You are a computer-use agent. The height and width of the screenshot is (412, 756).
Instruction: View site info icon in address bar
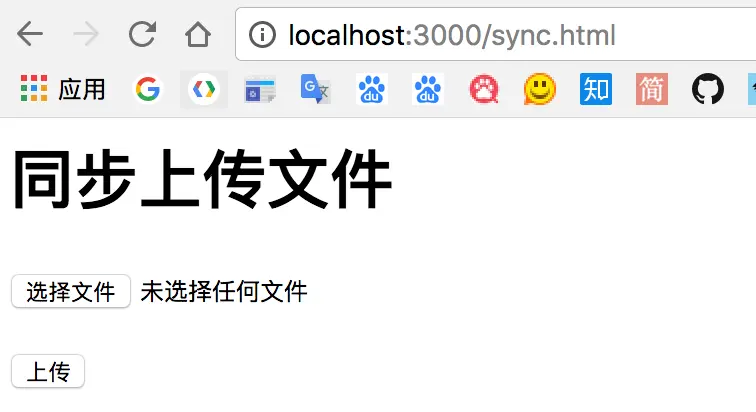click(x=262, y=35)
